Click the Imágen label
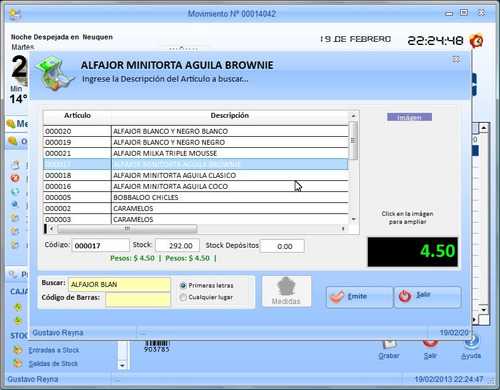 [409, 117]
